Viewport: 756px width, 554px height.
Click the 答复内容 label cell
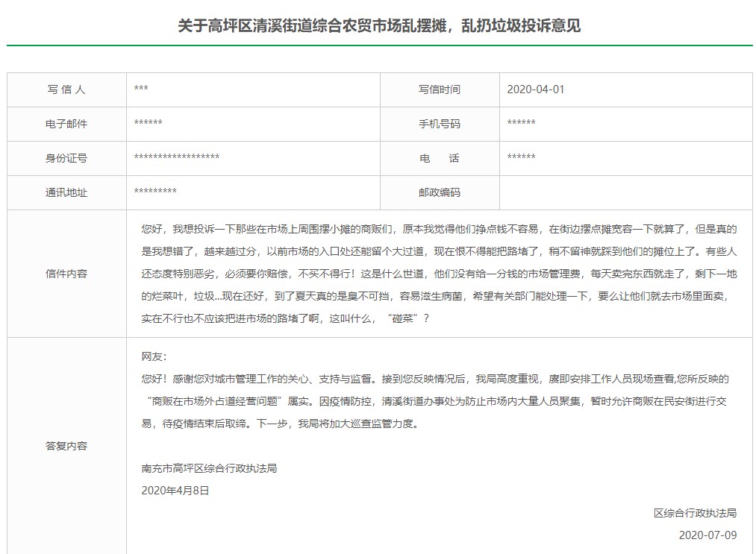[66, 446]
